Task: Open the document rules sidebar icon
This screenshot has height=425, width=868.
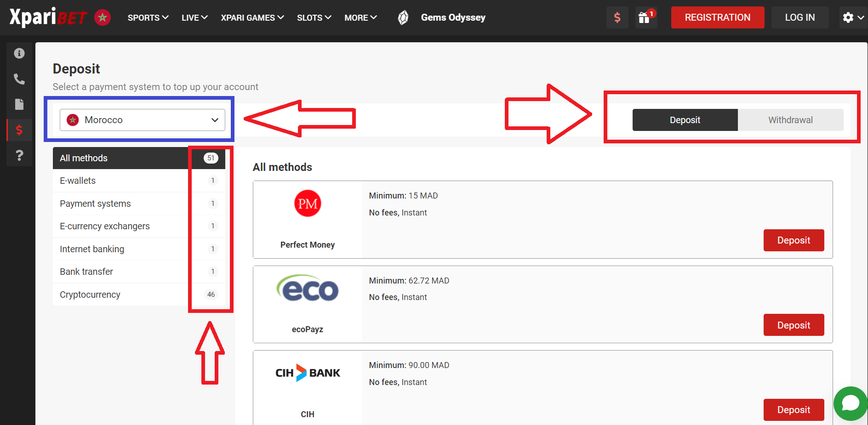Action: click(x=19, y=104)
